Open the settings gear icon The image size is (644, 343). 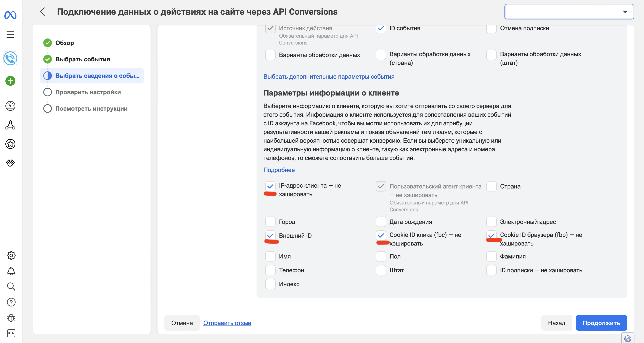pyautogui.click(x=11, y=255)
